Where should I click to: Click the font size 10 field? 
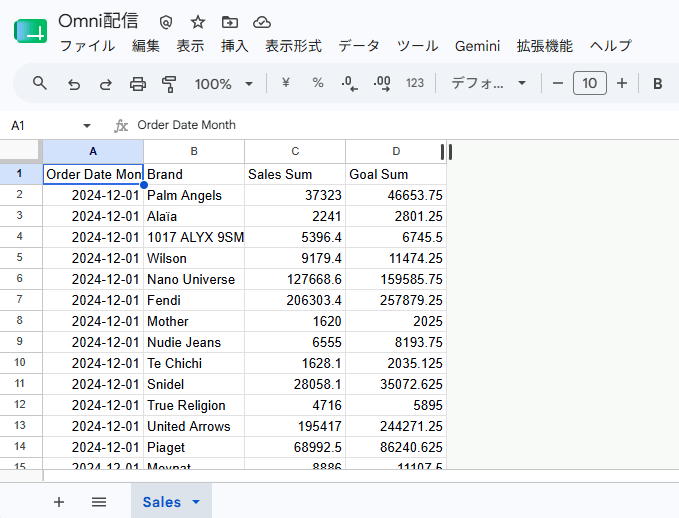click(590, 83)
